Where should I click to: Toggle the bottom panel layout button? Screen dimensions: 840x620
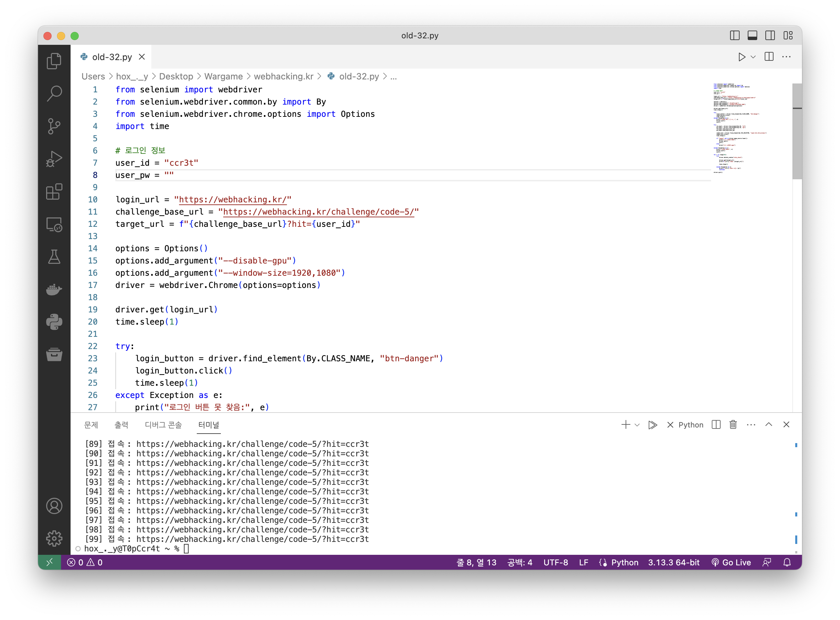tap(752, 36)
